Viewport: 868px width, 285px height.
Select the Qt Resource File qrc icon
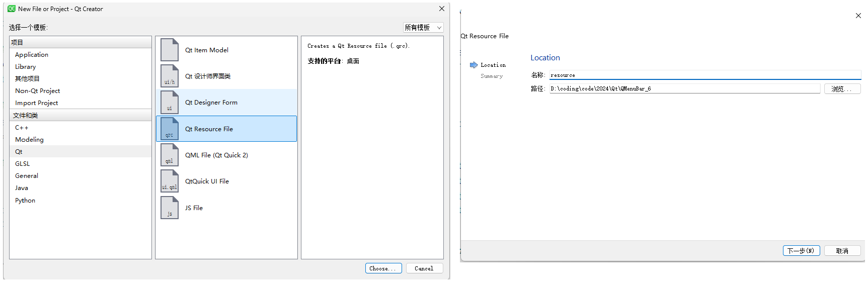click(x=170, y=129)
